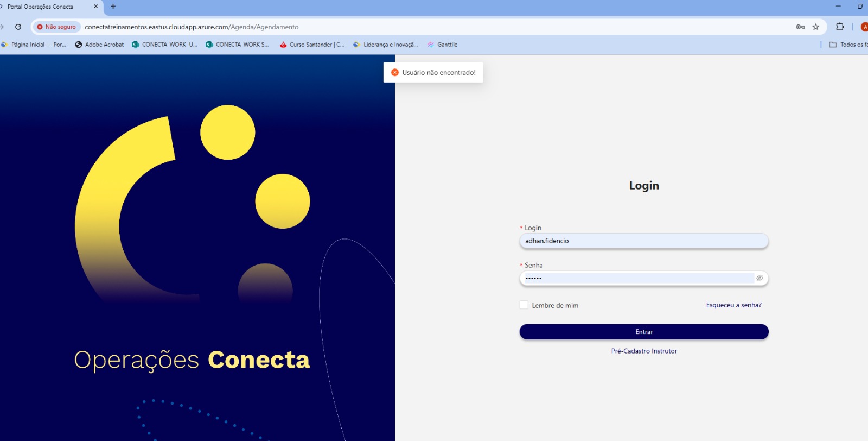
Task: Open the 'Todos os favoritos' bookmarks folder
Action: [x=848, y=45]
